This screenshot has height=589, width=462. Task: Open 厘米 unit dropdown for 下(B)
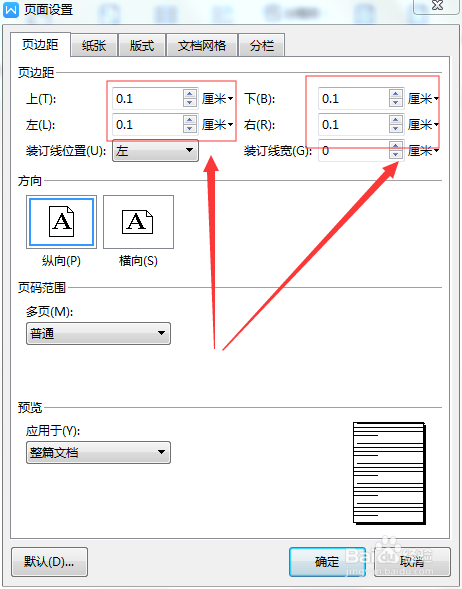pos(423,99)
